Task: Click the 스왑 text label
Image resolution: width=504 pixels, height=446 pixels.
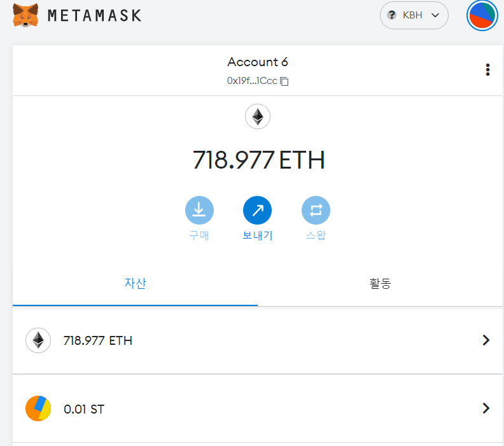Action: point(316,235)
